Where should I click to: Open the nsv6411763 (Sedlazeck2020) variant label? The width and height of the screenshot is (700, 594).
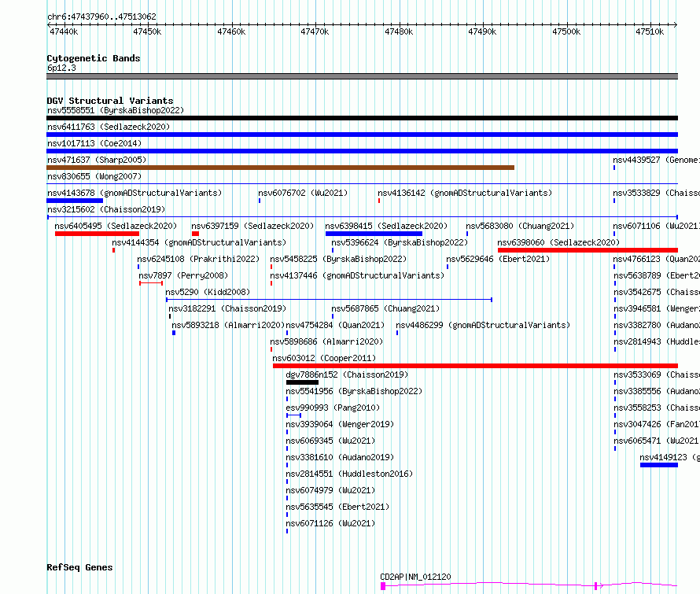109,127
